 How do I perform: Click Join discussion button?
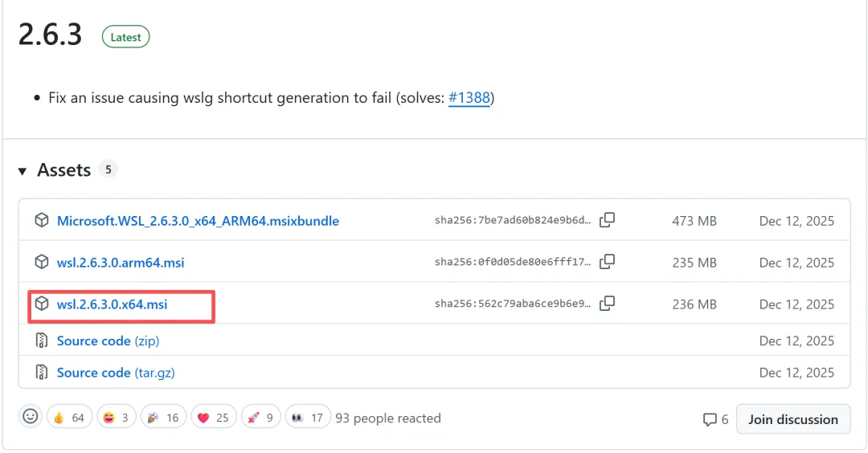coord(792,419)
